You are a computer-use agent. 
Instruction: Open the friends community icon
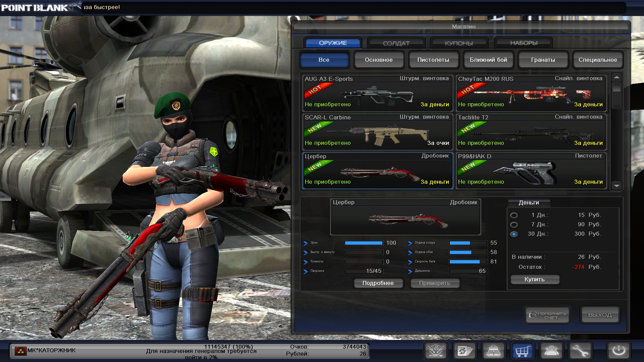[x=551, y=351]
